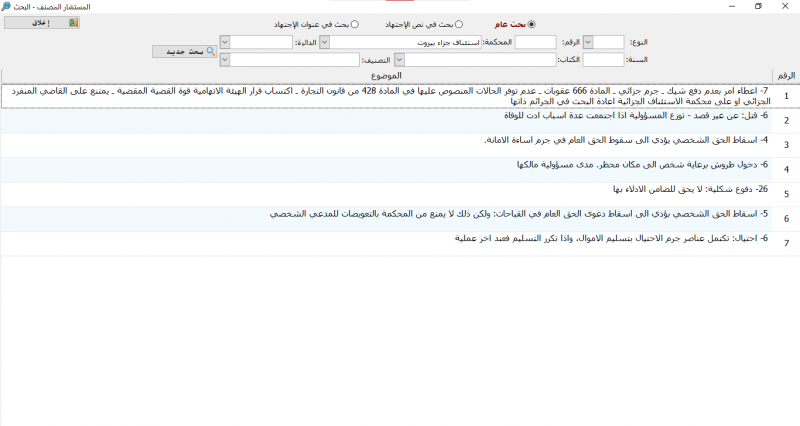The image size is (800, 426).
Task: Click the app icon in the title bar
Action: point(6,7)
